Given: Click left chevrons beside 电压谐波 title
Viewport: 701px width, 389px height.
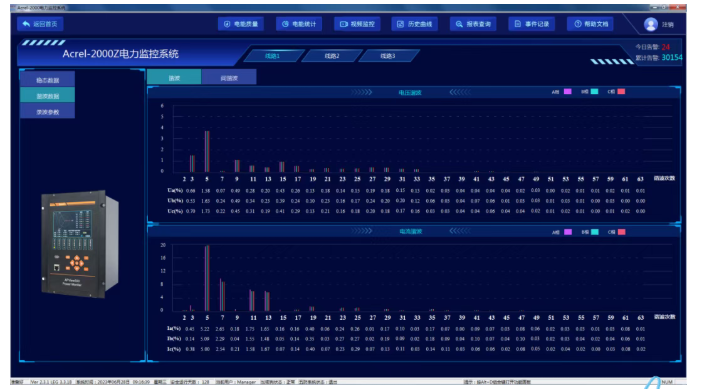Looking at the screenshot, I should [x=460, y=92].
